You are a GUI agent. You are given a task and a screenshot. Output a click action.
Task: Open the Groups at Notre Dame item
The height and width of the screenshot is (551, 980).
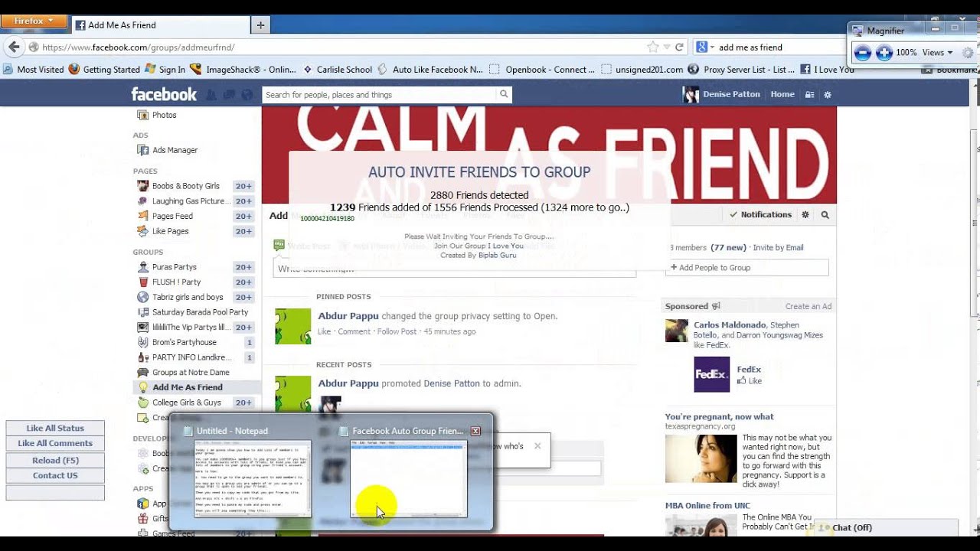(x=191, y=373)
